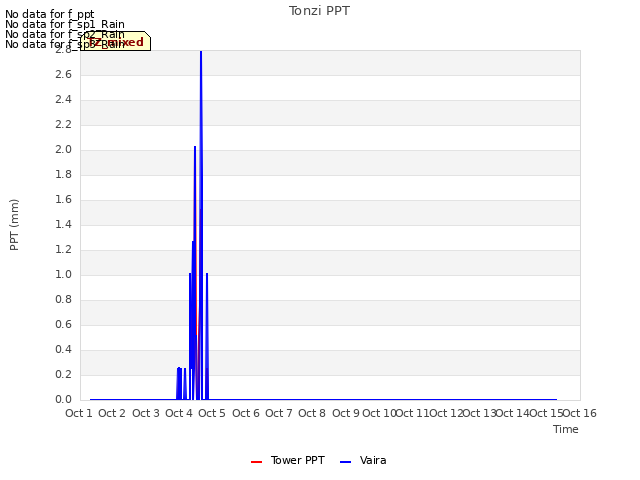Click the 0.2 y-axis tick label
The height and width of the screenshot is (480, 640).
pos(63,374)
